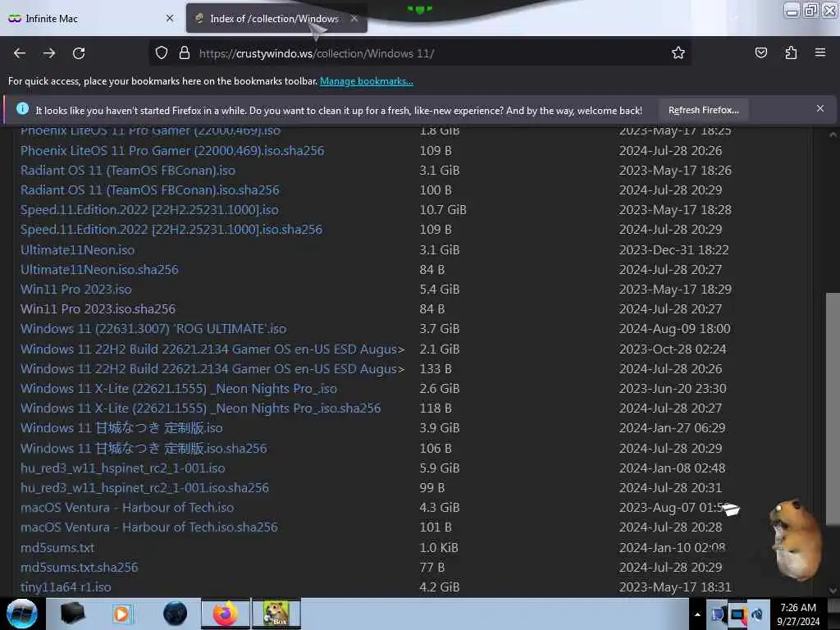
Task: Open Speed.11.Edition.2022 .iso.sha256 link
Action: (x=171, y=230)
